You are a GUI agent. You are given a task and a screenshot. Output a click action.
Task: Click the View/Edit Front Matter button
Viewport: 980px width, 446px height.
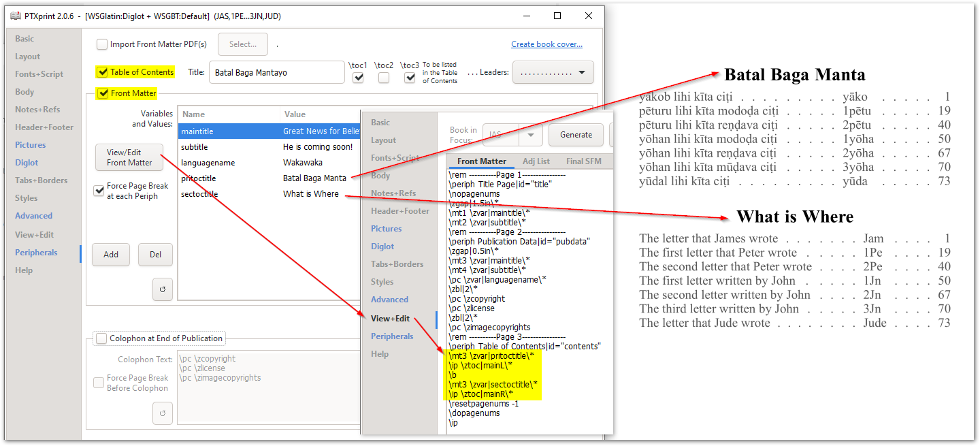[129, 157]
